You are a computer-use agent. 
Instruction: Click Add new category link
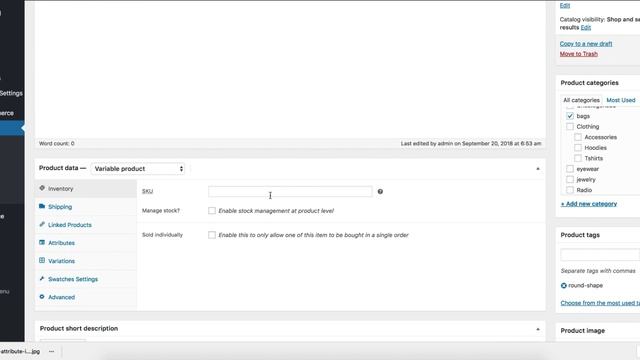click(x=589, y=204)
